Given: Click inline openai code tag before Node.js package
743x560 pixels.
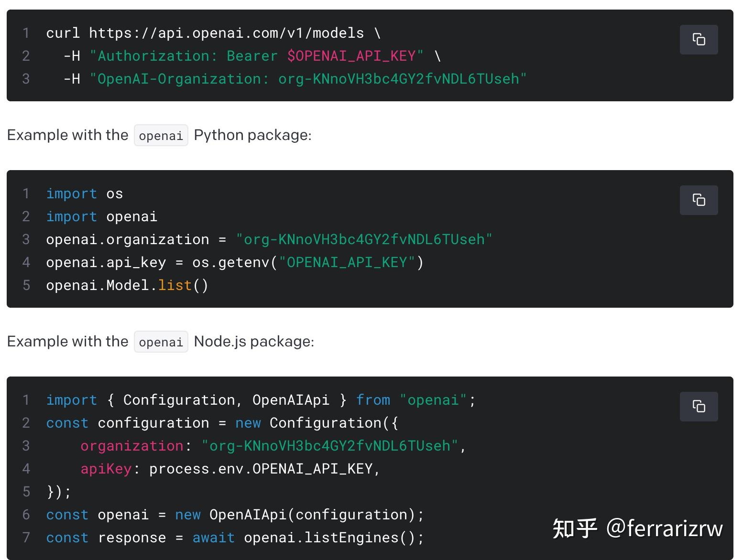Looking at the screenshot, I should [x=161, y=342].
